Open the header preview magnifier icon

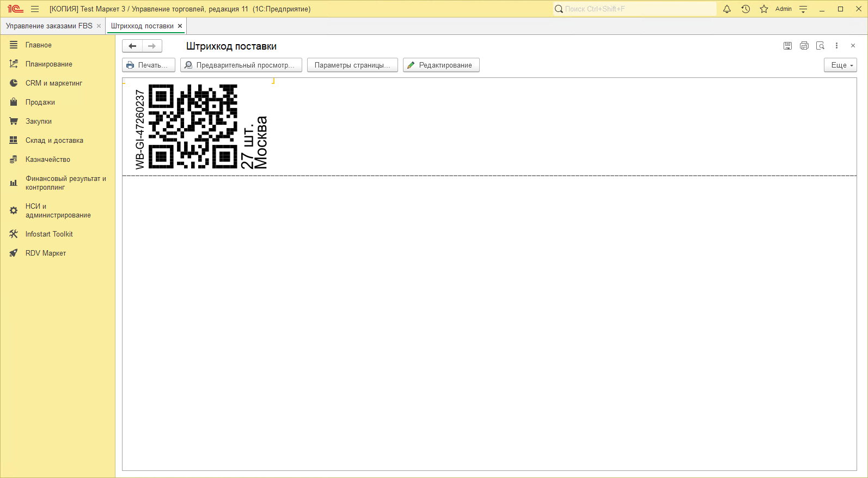tap(821, 46)
